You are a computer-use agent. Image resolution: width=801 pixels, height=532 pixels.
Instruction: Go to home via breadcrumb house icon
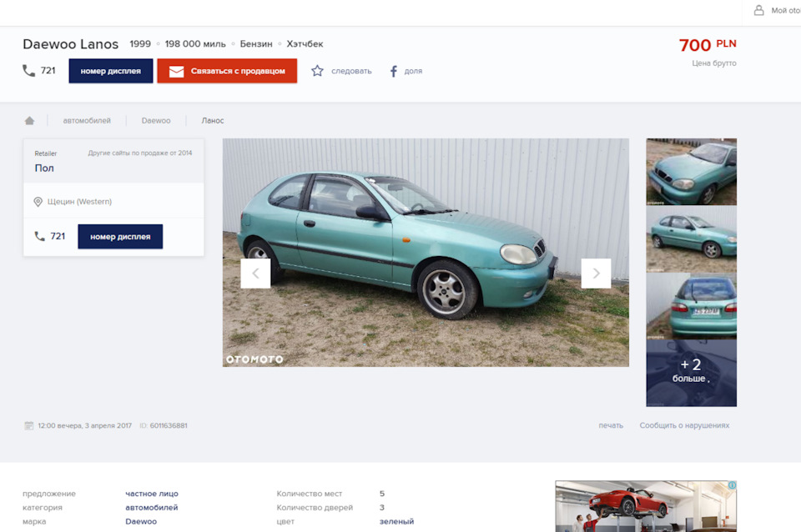(30, 120)
